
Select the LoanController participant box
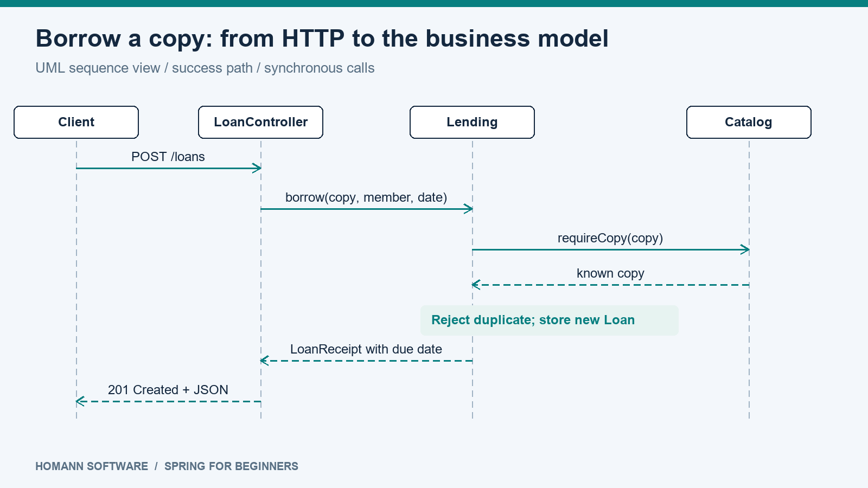260,122
